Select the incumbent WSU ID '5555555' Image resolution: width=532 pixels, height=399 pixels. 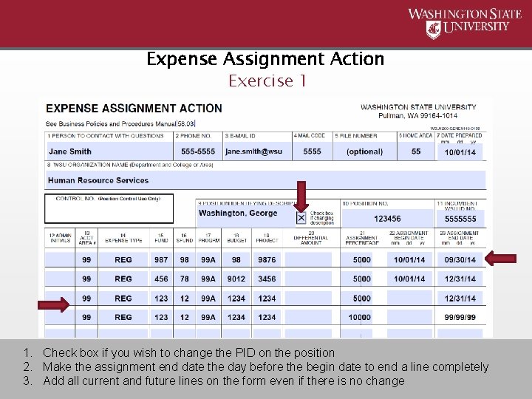point(460,219)
